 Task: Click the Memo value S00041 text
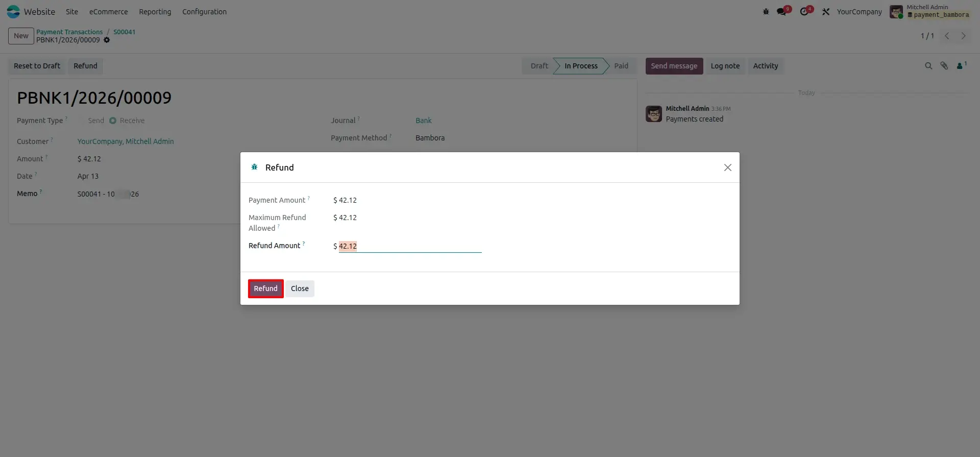108,194
